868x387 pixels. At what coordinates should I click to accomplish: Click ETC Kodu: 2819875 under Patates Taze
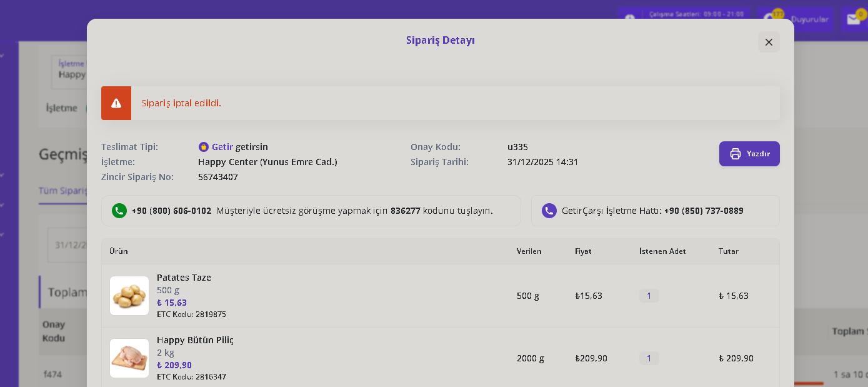click(191, 314)
